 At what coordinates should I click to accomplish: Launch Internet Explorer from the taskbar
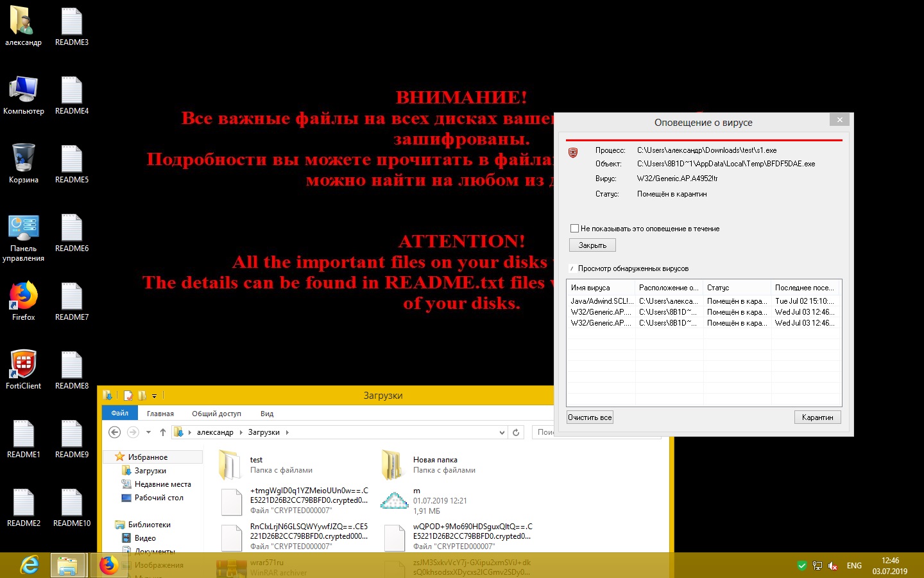(30, 565)
